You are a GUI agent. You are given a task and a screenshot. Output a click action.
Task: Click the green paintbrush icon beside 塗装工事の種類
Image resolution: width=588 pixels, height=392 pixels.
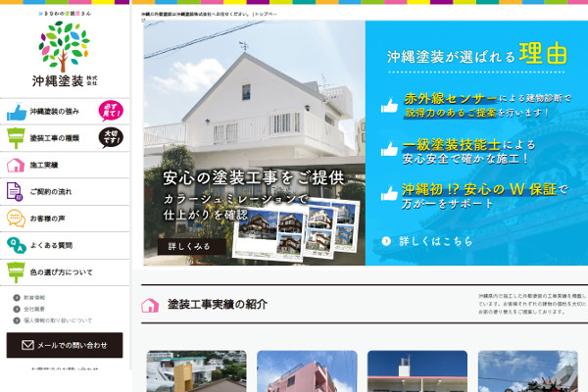click(x=16, y=138)
